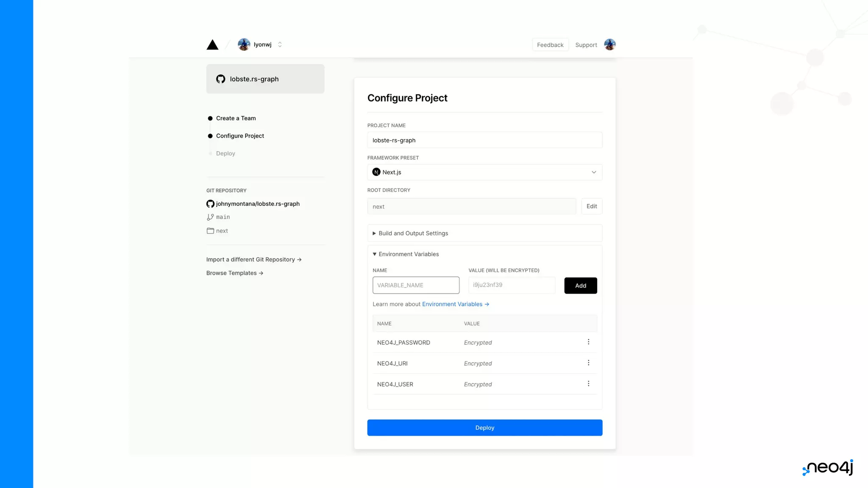Viewport: 868px width, 488px height.
Task: Open the lyonwj account switcher chevrons
Action: click(x=280, y=44)
